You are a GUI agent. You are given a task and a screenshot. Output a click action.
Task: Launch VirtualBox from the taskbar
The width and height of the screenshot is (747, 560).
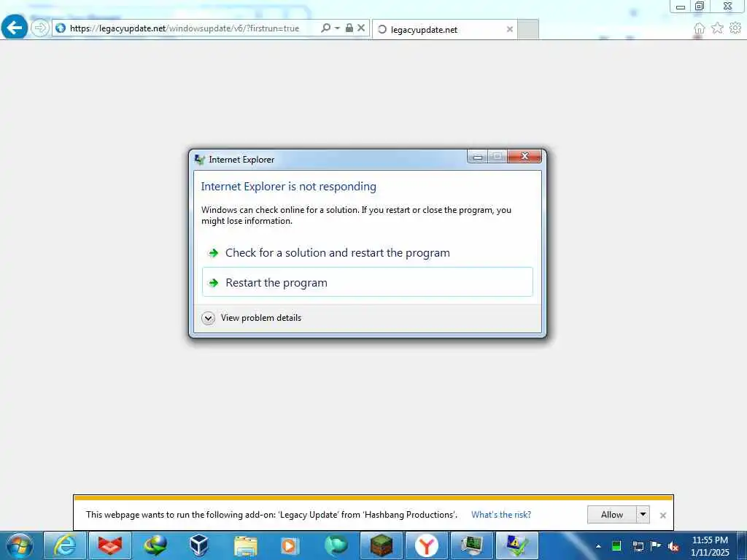tap(199, 545)
